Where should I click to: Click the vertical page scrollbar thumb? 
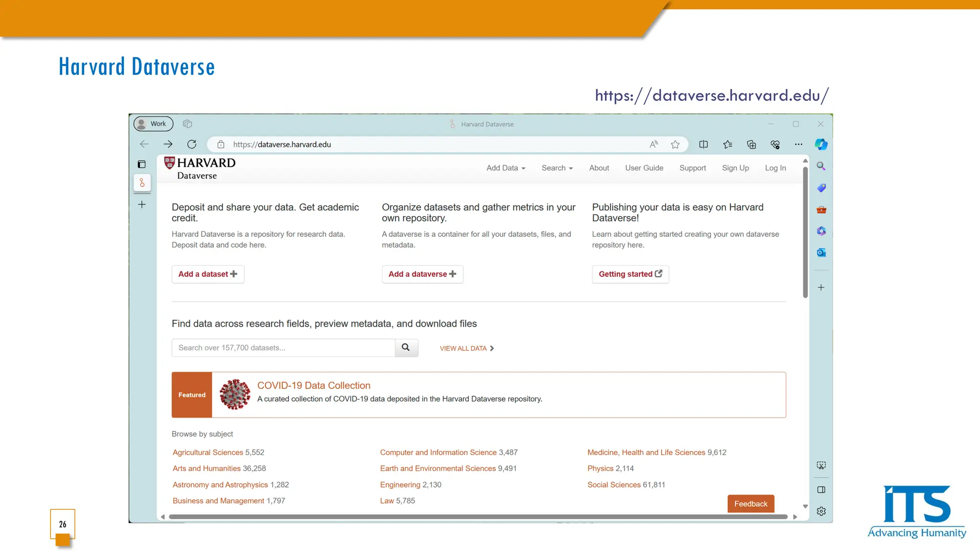(x=805, y=232)
